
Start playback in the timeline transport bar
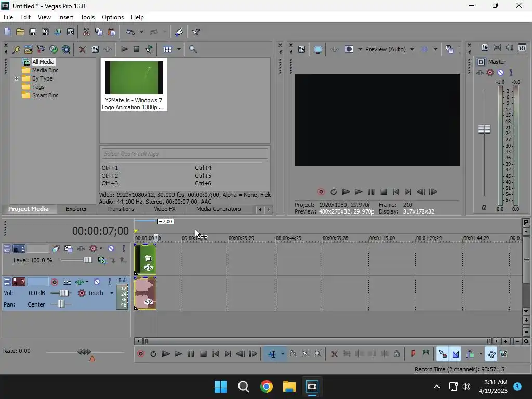178,354
